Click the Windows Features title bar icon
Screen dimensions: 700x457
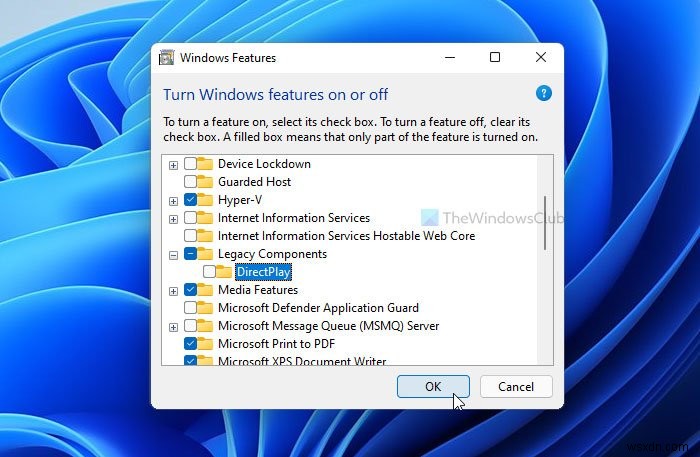(x=167, y=58)
